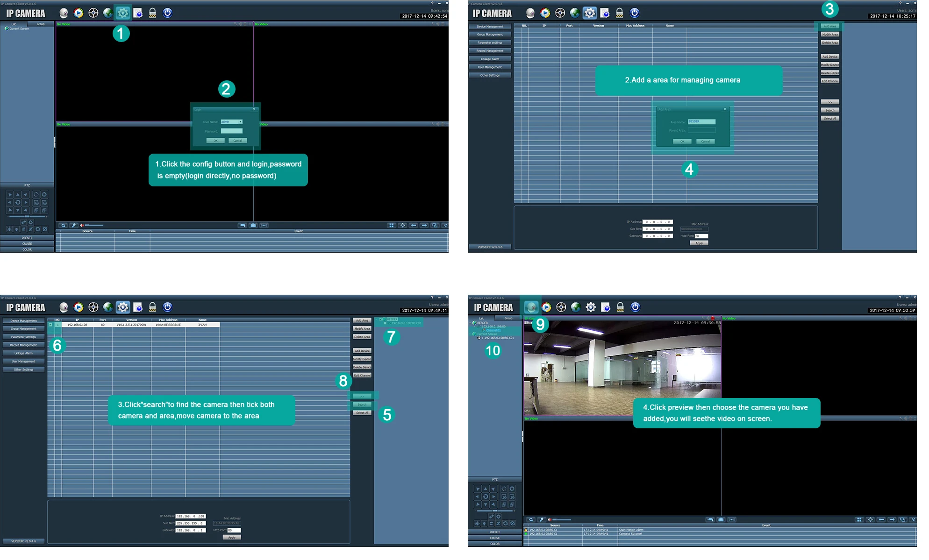Check the 192.168.0.108:80 C01 channel box under BESDER
The width and height of the screenshot is (929, 560).
(386, 323)
